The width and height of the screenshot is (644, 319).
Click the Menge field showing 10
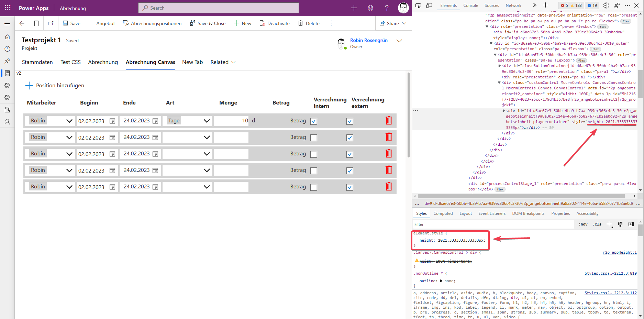[231, 121]
